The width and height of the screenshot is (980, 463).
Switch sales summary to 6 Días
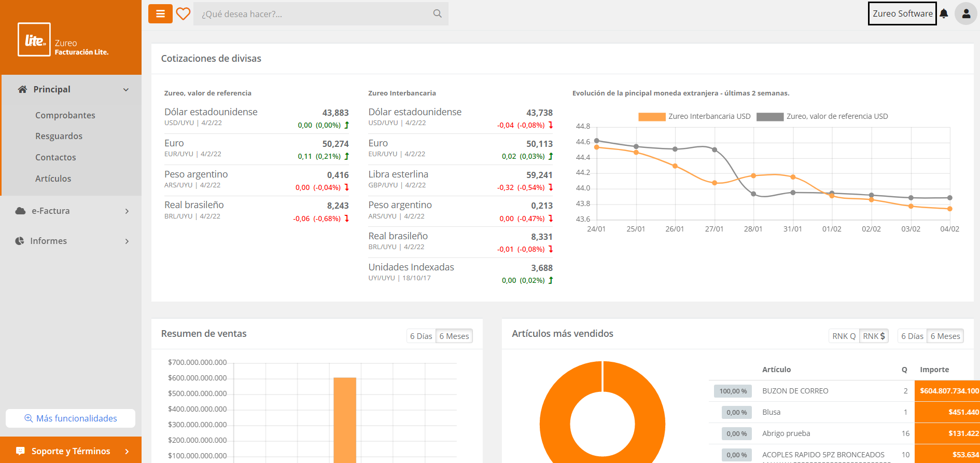tap(421, 336)
